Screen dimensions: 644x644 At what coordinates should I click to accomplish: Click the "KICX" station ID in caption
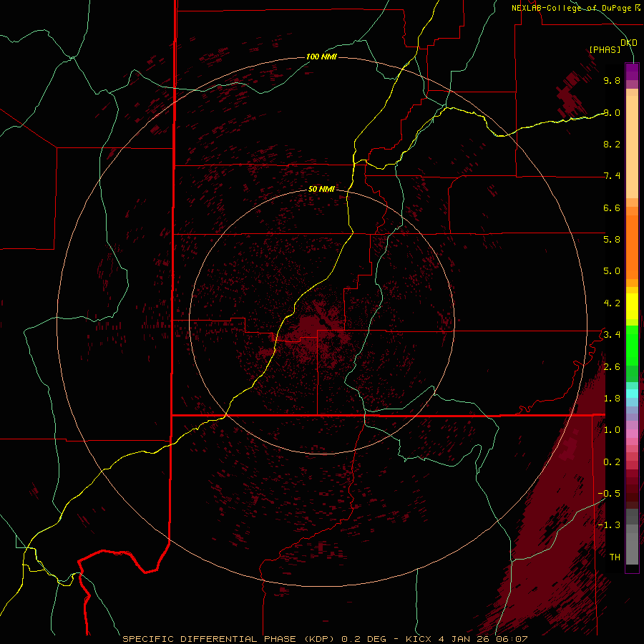click(419, 639)
